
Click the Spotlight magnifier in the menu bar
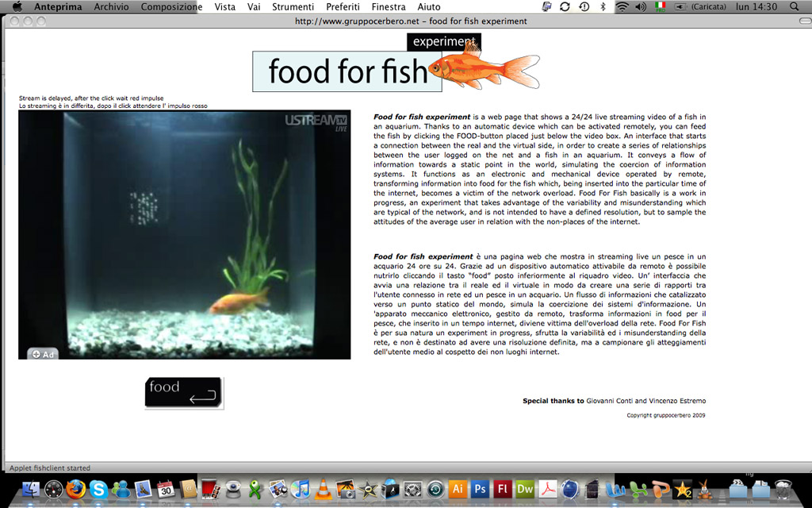[x=795, y=6]
